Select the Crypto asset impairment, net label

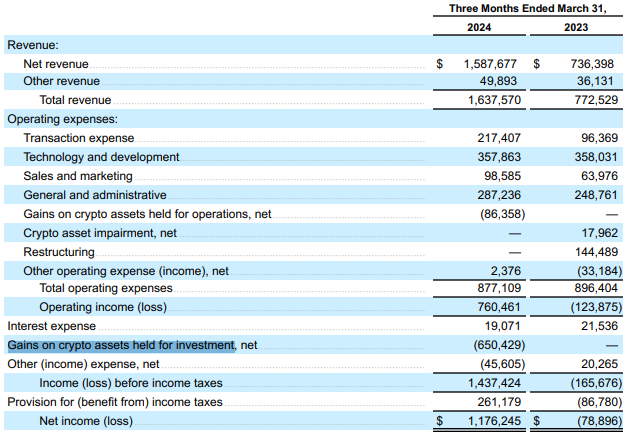click(x=100, y=233)
